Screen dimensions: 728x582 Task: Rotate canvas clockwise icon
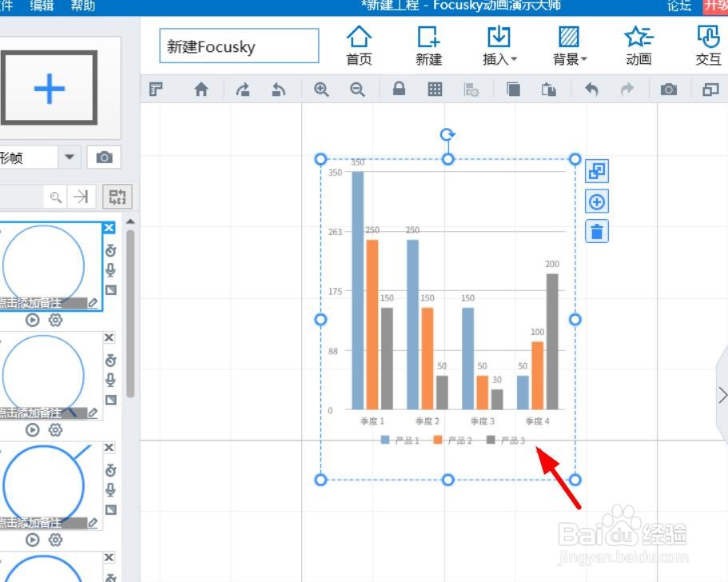click(242, 89)
